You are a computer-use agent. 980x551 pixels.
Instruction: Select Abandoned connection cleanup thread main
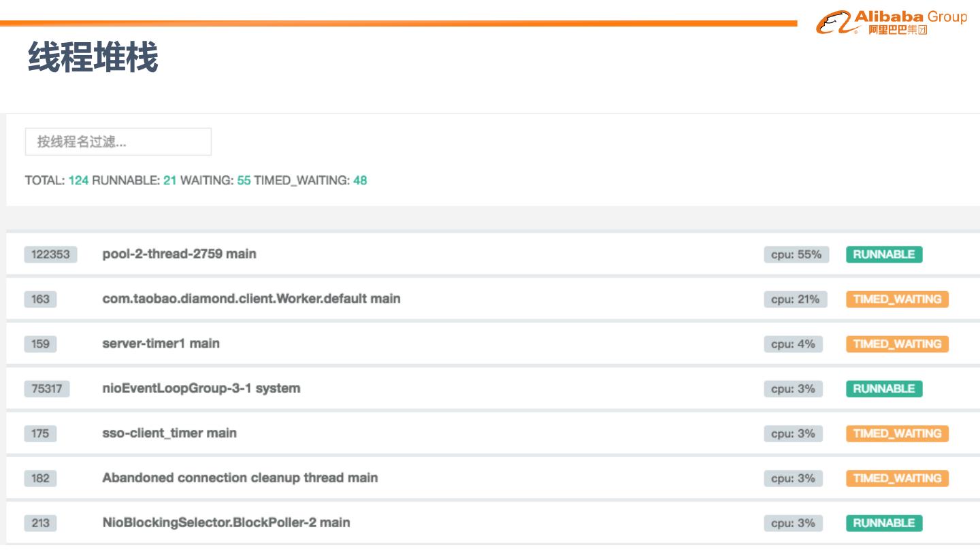[240, 478]
